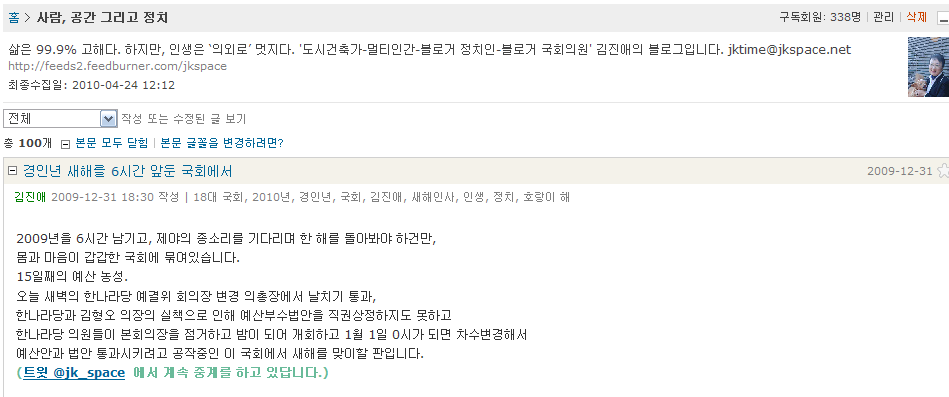This screenshot has height=397, width=949.
Task: Select the 18대 국회 tag
Action: click(220, 197)
